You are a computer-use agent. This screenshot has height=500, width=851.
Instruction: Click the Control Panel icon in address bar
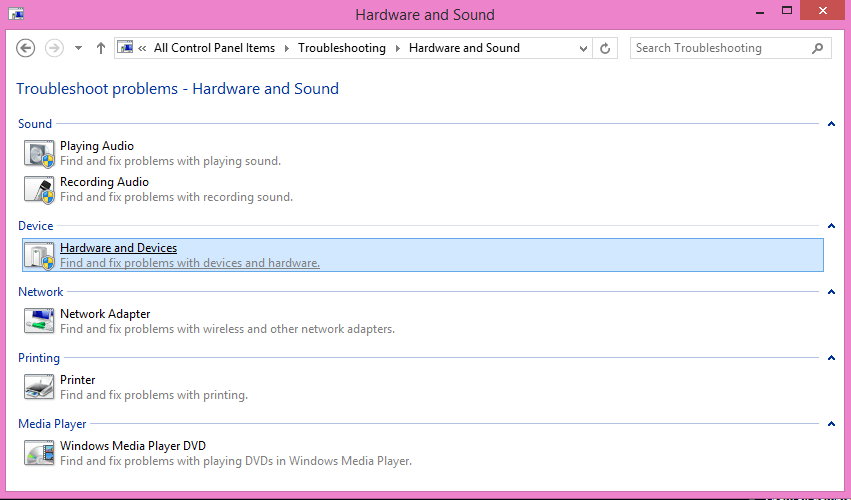coord(126,48)
